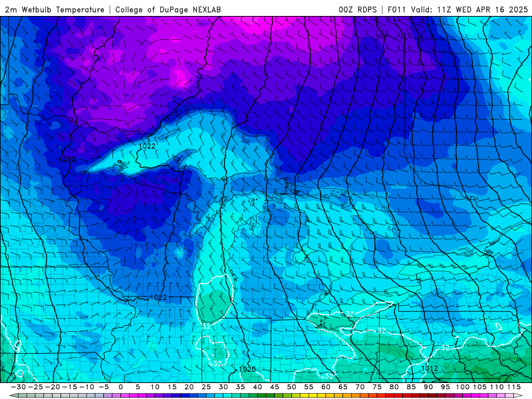Viewport: 532px width, 399px height.
Task: Click 'College of DuPage NEXLAB' header text
Action: 168,10
